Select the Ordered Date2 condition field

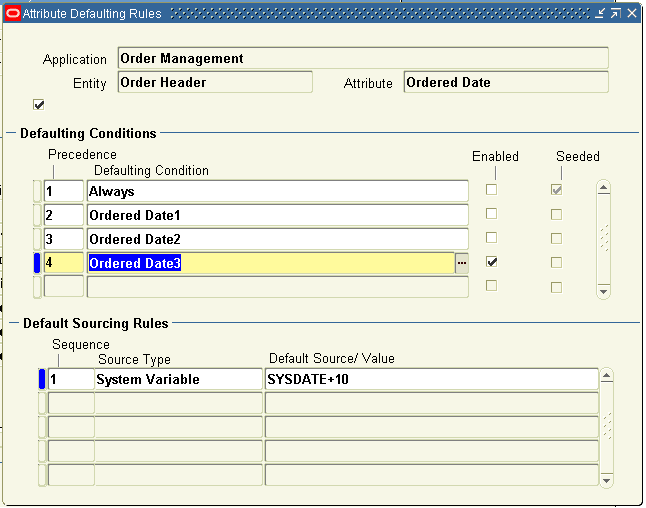coord(278,239)
